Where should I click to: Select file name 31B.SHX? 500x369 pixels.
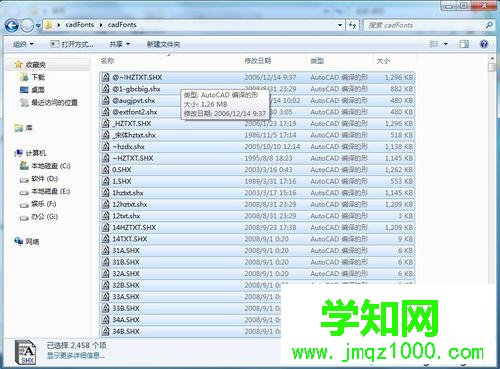click(126, 262)
